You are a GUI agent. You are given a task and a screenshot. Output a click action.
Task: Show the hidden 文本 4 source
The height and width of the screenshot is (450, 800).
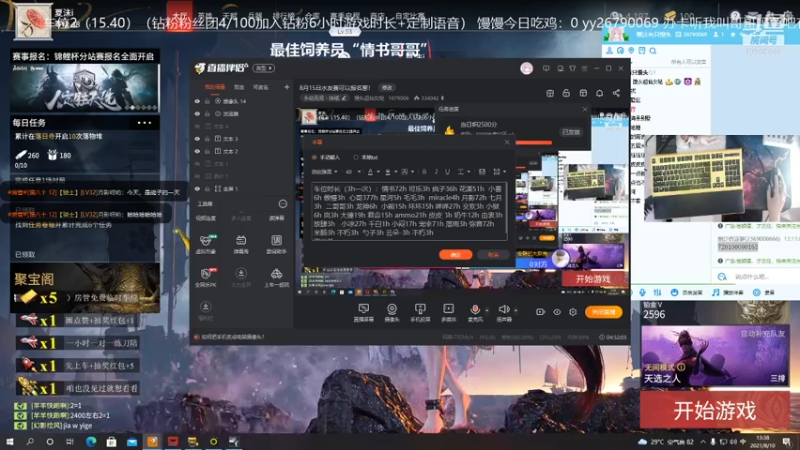[x=197, y=126]
